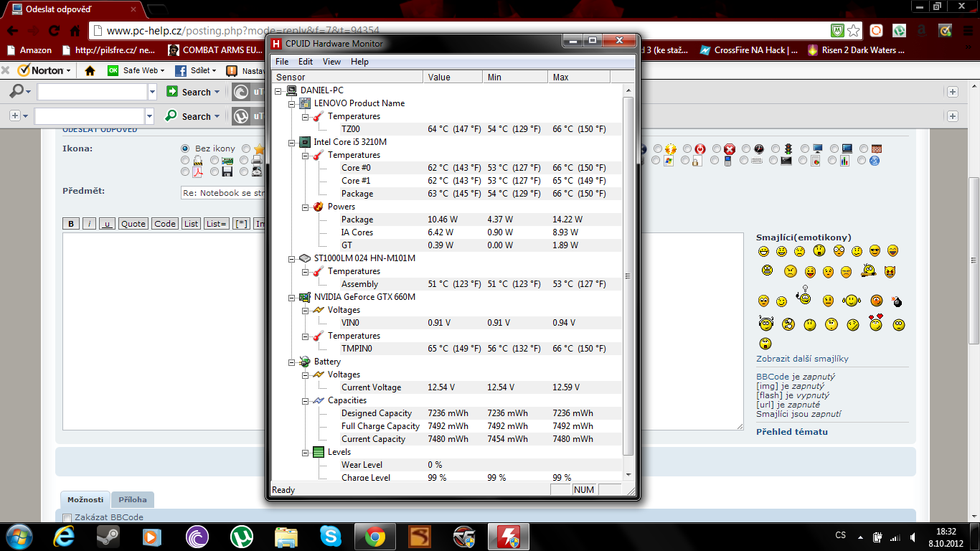The image size is (980, 551).
Task: Click the McAfee shield icon in address bar
Action: pyautogui.click(x=837, y=31)
